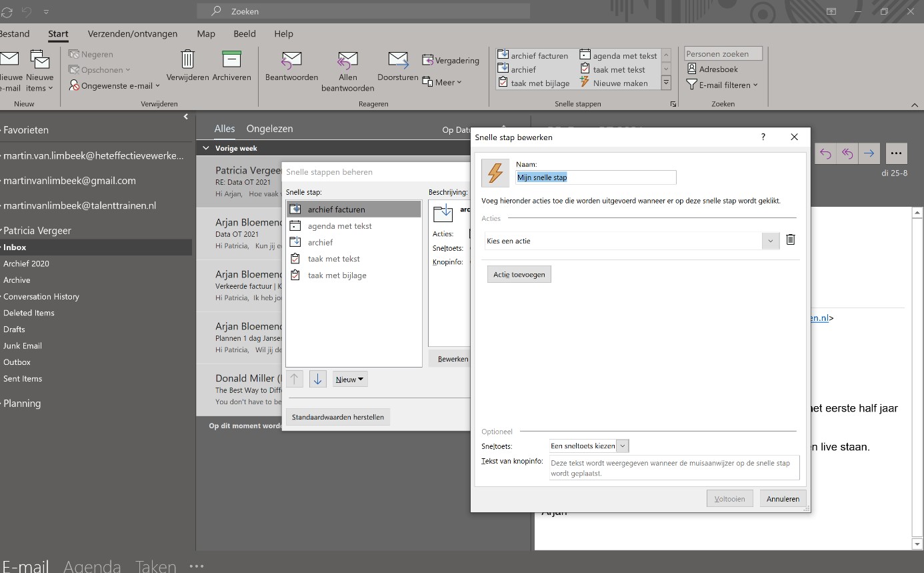The image size is (924, 573).
Task: Switch to Taken in the bottom navigation
Action: (x=155, y=566)
